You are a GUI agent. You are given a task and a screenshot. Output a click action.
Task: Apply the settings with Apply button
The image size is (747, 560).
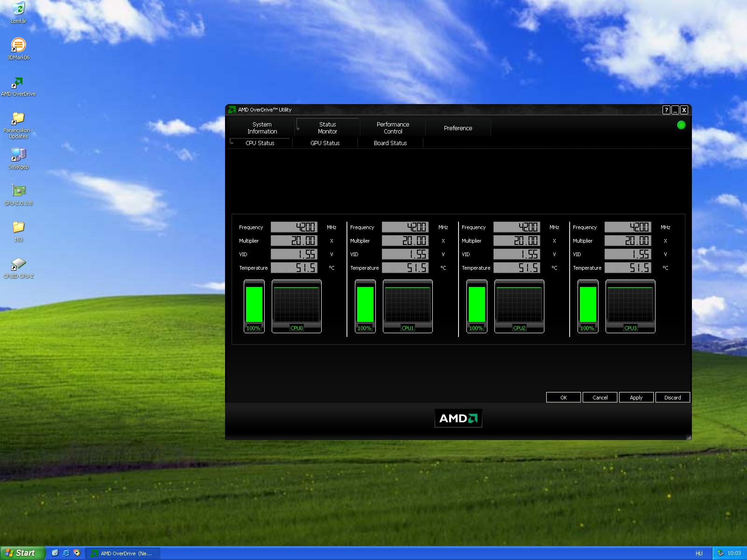pyautogui.click(x=636, y=398)
